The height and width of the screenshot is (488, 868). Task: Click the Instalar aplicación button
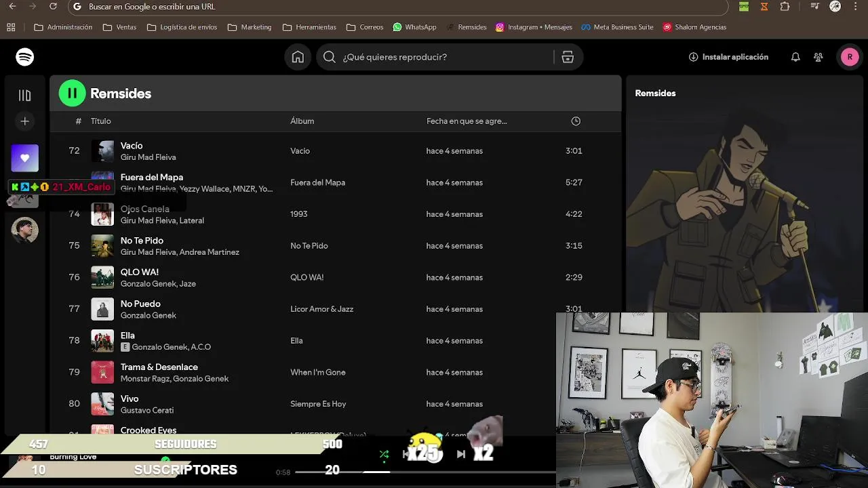728,57
